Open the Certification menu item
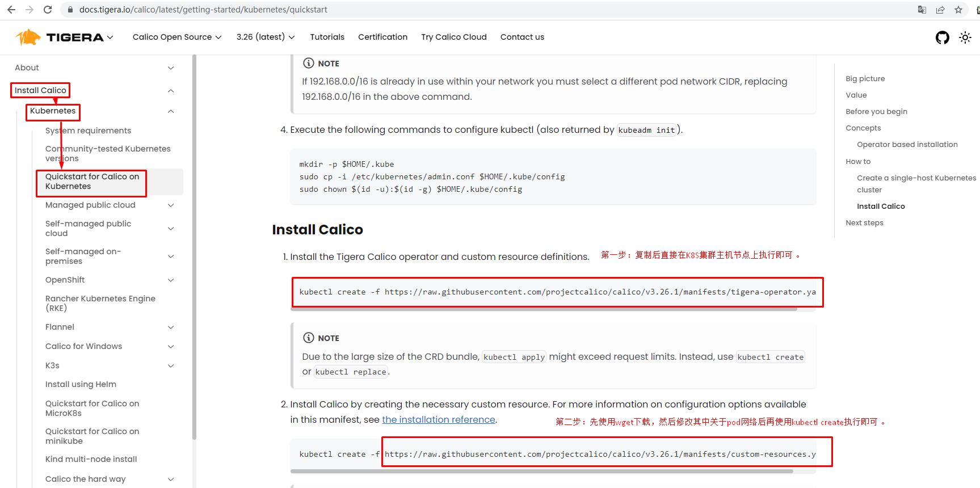Image resolution: width=980 pixels, height=488 pixels. pos(382,37)
